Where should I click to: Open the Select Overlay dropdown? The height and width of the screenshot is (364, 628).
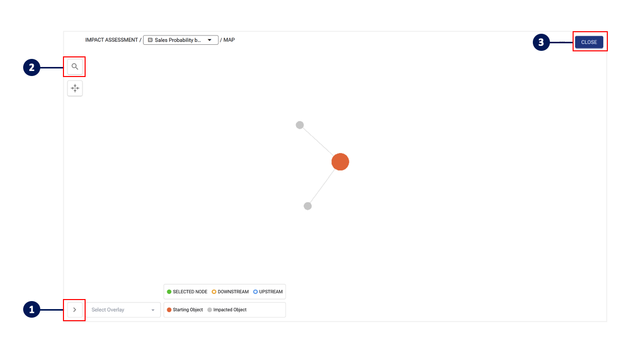pos(123,310)
